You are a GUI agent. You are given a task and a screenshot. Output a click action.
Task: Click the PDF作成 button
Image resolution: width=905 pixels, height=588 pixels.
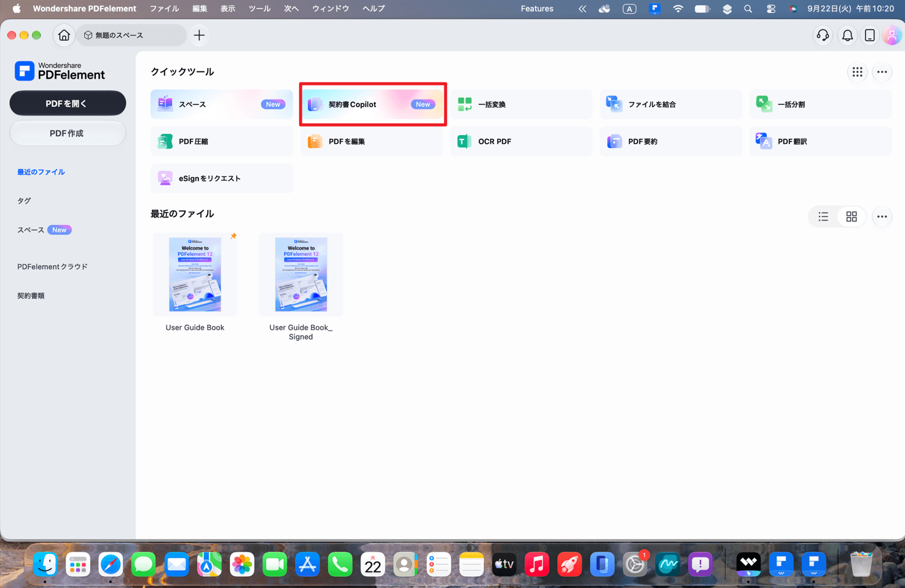tap(68, 133)
